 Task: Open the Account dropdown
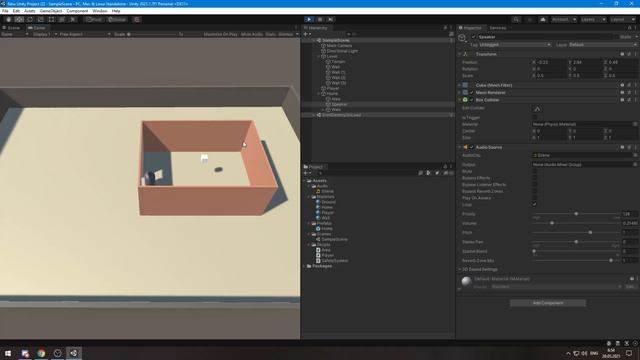click(x=564, y=20)
